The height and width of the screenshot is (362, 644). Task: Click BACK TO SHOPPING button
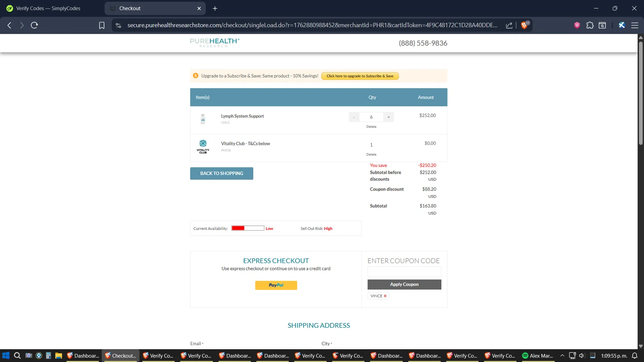222,173
